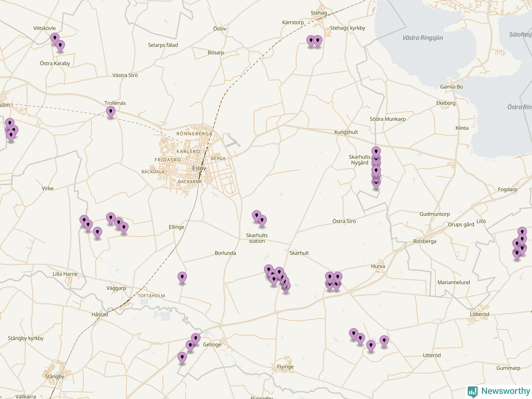Click the Östra Karaby place label
Image resolution: width=532 pixels, height=399 pixels.
tap(55, 64)
